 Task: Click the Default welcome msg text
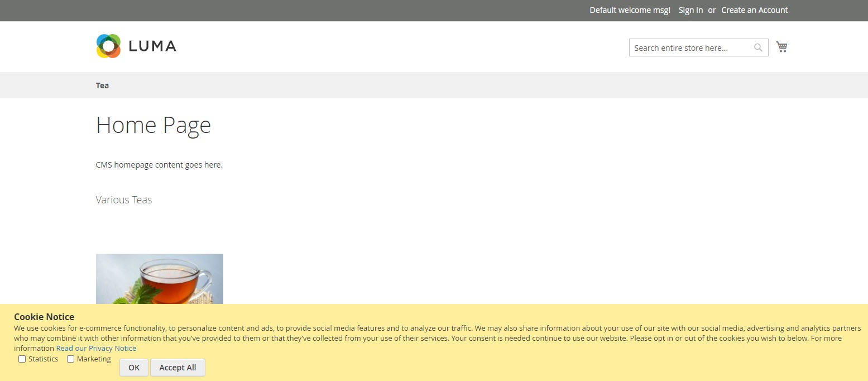[x=630, y=10]
